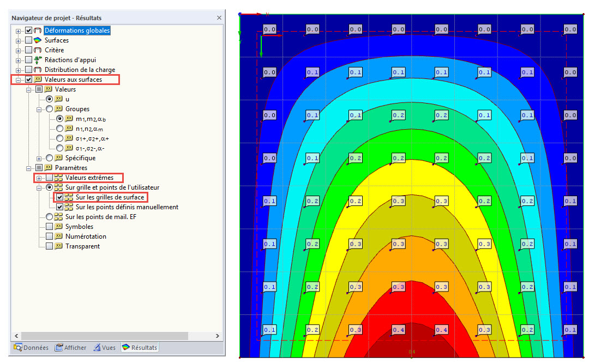Switch to the Vues tab
Viewport: 595px width, 364px height.
[x=105, y=347]
